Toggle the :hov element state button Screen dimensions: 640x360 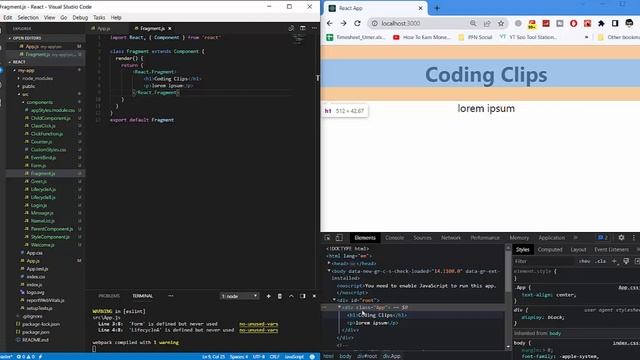(584, 261)
